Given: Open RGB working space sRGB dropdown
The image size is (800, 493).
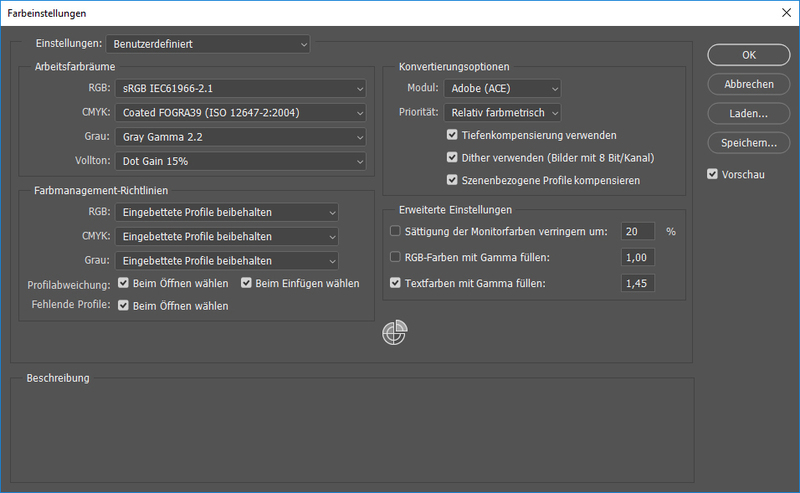Looking at the screenshot, I should click(x=240, y=89).
